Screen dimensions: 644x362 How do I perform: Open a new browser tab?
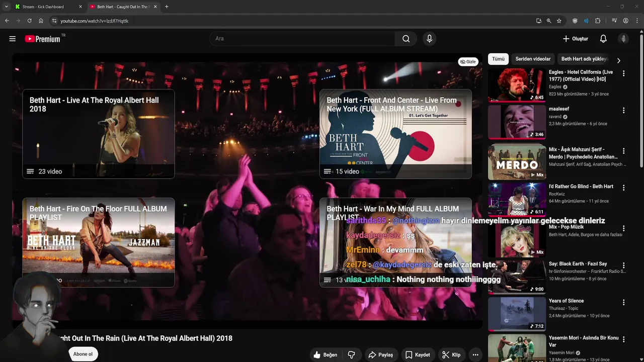(167, 7)
